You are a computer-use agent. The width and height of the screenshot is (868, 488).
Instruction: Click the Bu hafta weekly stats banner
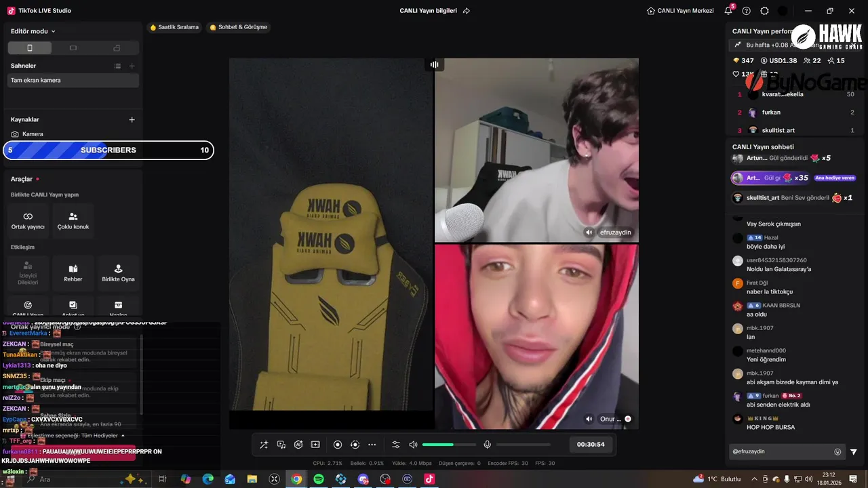point(795,45)
